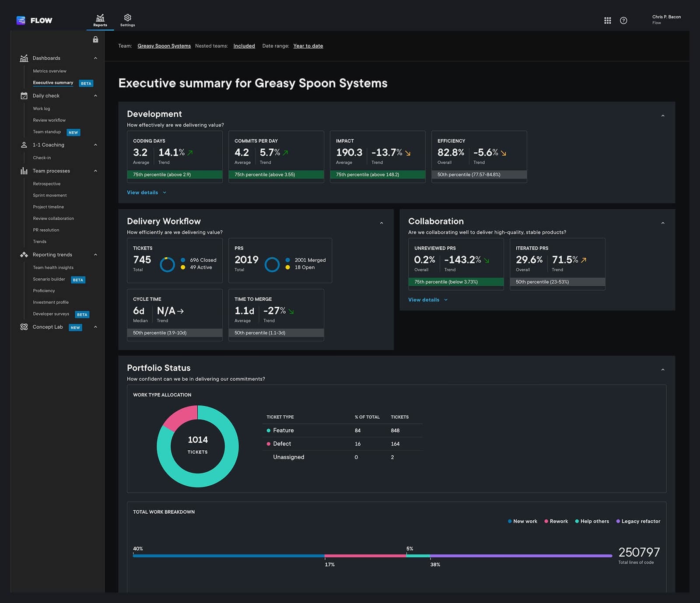Open Chris P. Bacon user menu
Viewport: 700px width, 603px height.
tap(666, 20)
